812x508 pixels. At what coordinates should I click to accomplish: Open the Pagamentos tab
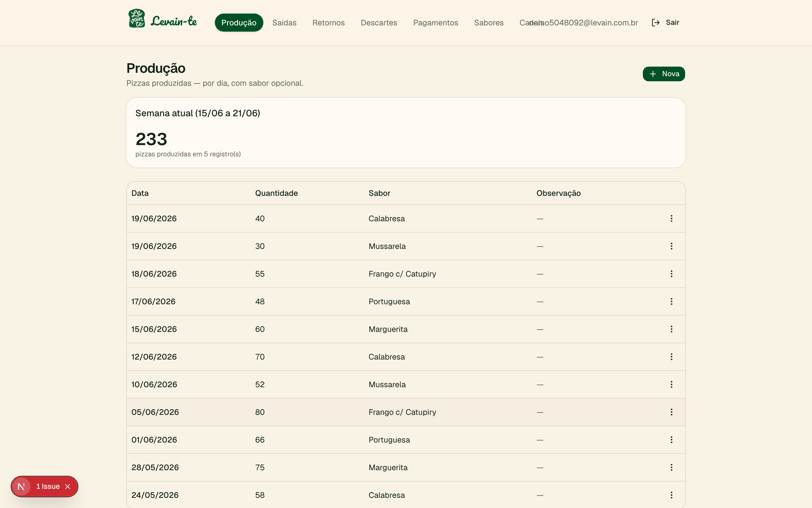pos(436,23)
